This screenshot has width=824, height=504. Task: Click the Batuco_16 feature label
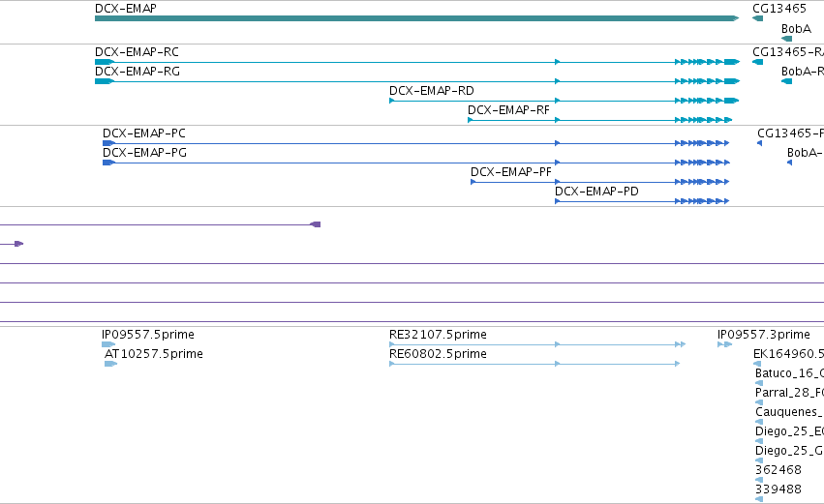tap(789, 373)
